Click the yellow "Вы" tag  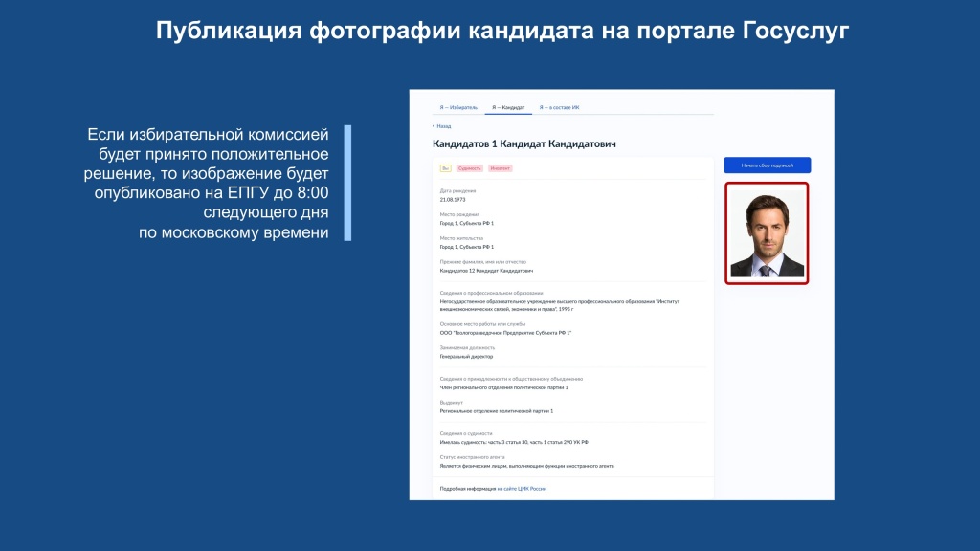(x=445, y=168)
